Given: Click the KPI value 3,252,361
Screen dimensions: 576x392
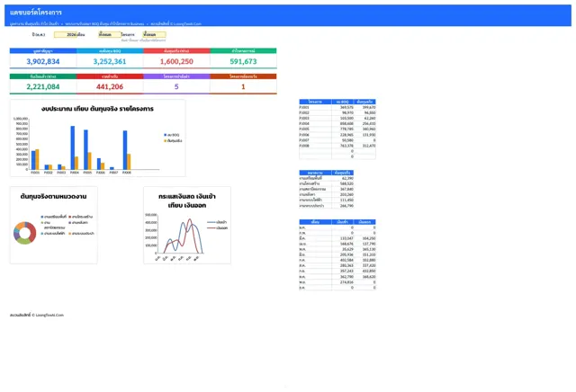Looking at the screenshot, I should pyautogui.click(x=110, y=61).
